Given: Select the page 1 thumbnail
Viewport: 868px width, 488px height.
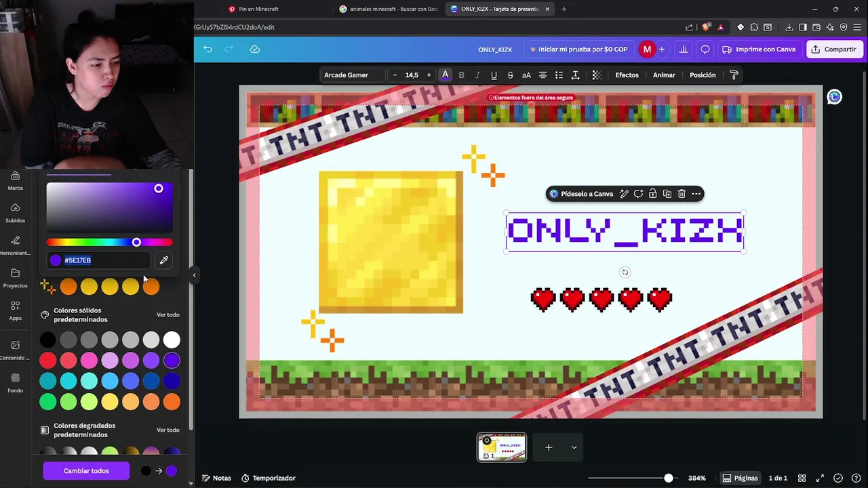Looking at the screenshot, I should [x=502, y=447].
